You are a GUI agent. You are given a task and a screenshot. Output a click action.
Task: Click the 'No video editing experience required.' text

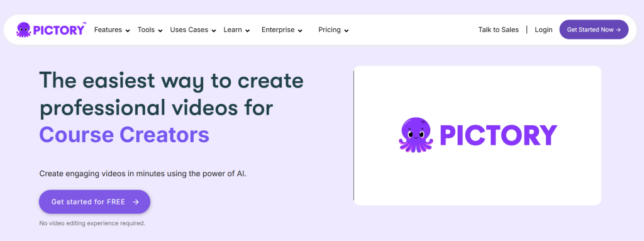(92, 224)
